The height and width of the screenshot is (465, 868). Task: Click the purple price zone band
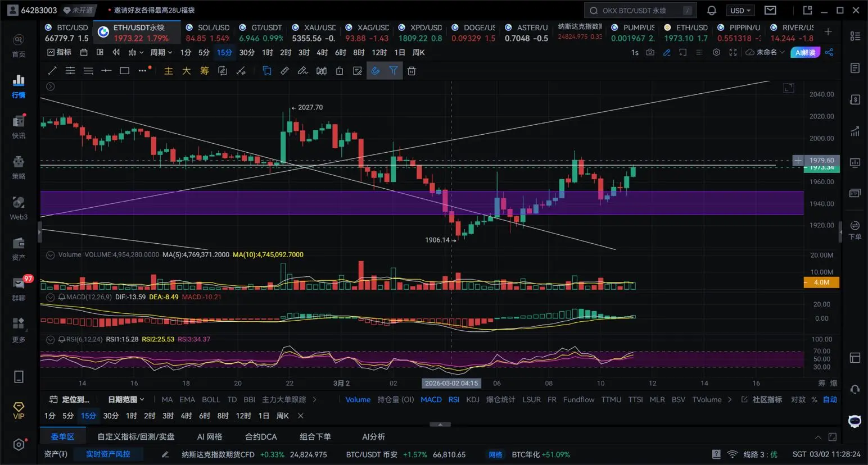click(x=422, y=203)
